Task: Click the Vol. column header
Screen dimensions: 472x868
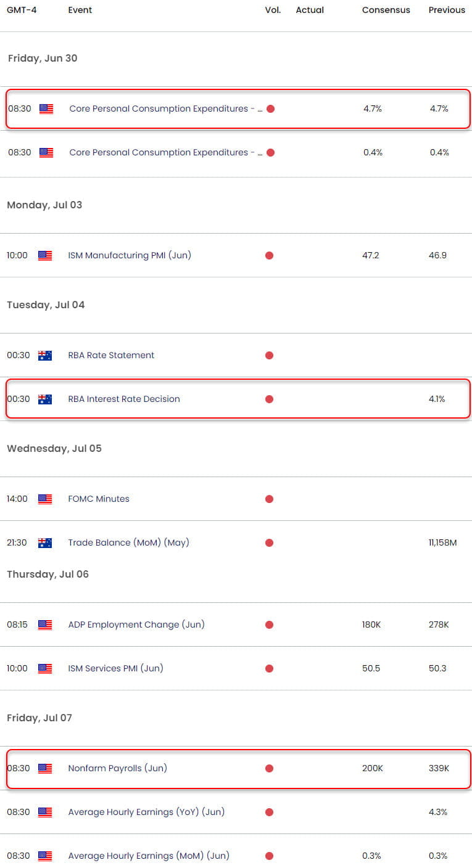Action: tap(273, 10)
